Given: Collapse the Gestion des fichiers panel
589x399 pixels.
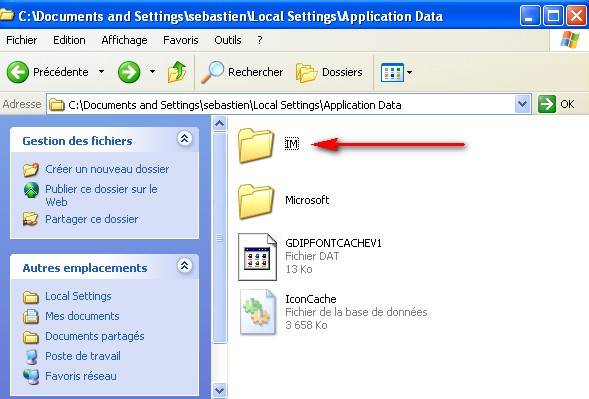Looking at the screenshot, I should pyautogui.click(x=184, y=139).
